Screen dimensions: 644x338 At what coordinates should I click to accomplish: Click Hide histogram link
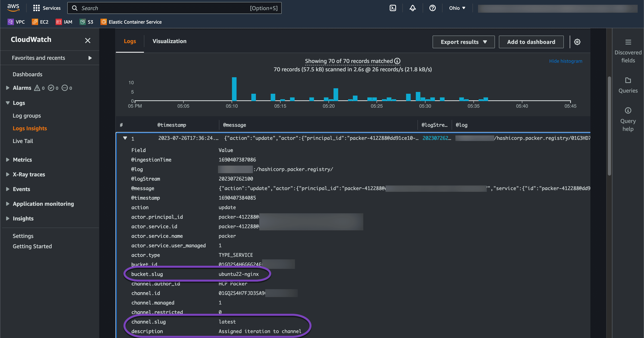click(x=566, y=61)
